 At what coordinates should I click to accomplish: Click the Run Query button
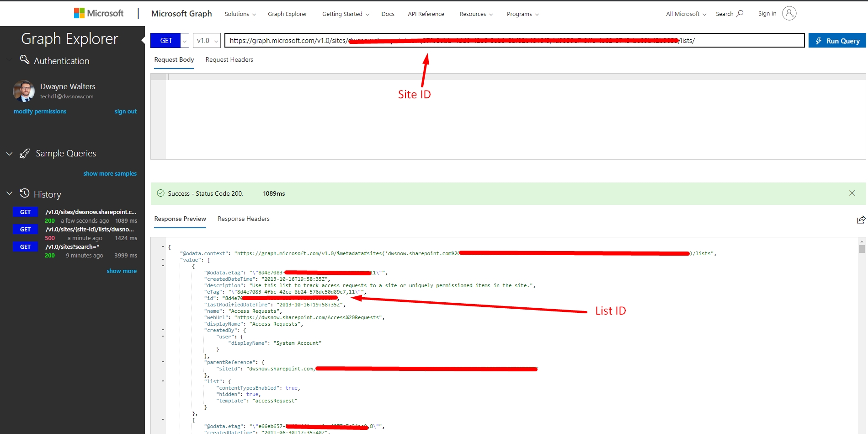837,41
